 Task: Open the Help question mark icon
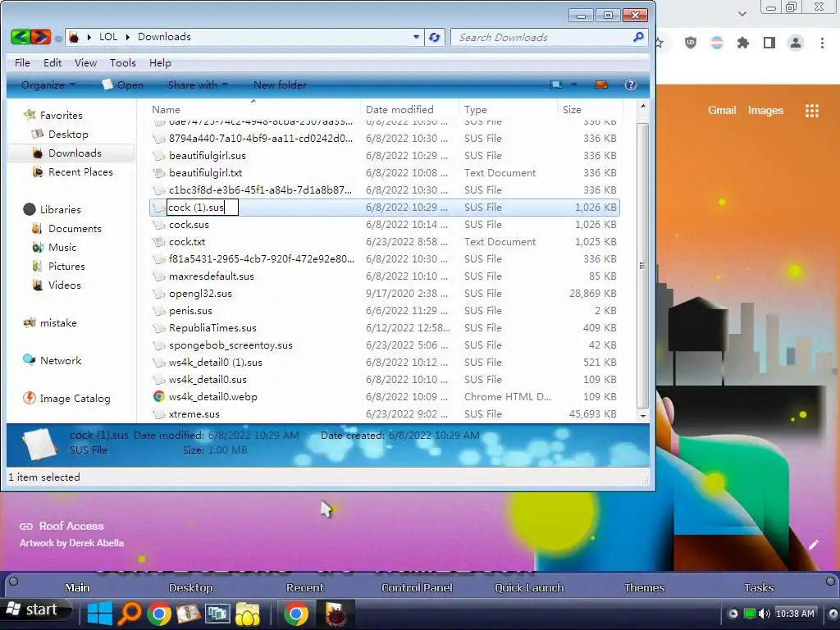pyautogui.click(x=631, y=84)
